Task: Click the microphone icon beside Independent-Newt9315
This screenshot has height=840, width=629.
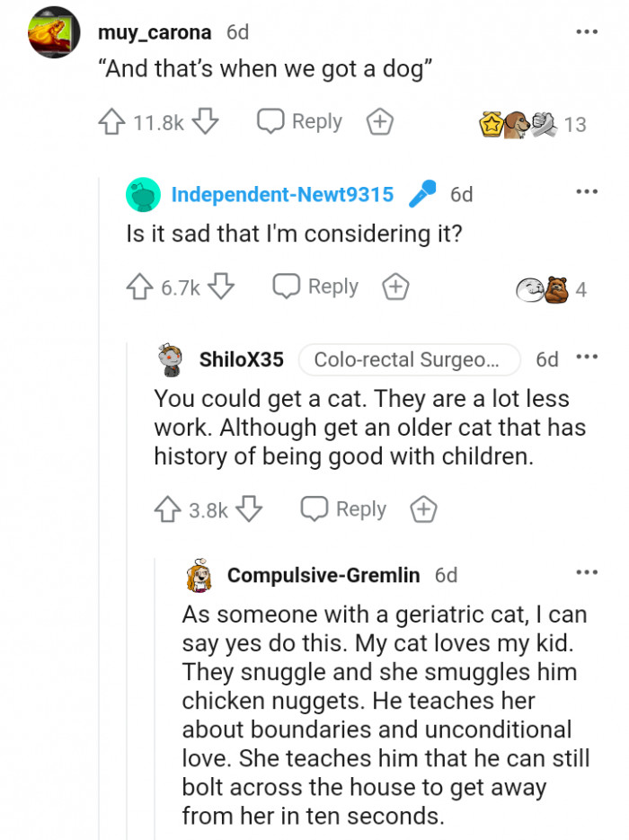Action: coord(424,191)
